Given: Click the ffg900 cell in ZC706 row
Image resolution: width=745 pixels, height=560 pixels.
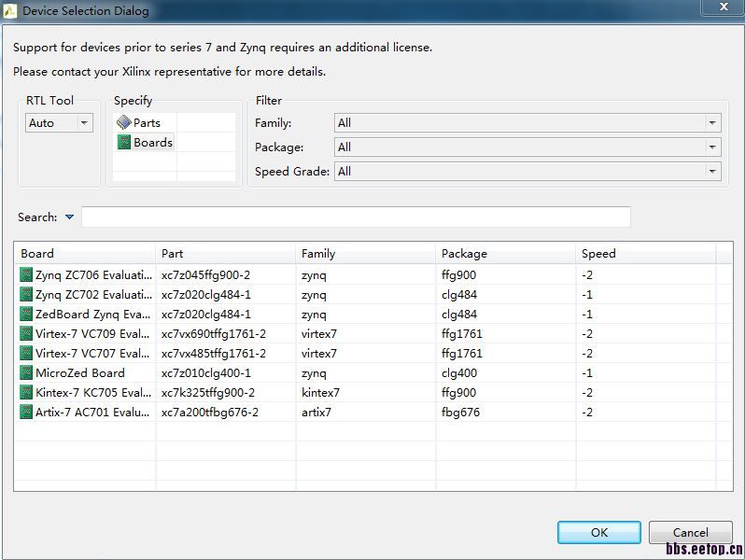Looking at the screenshot, I should (458, 275).
